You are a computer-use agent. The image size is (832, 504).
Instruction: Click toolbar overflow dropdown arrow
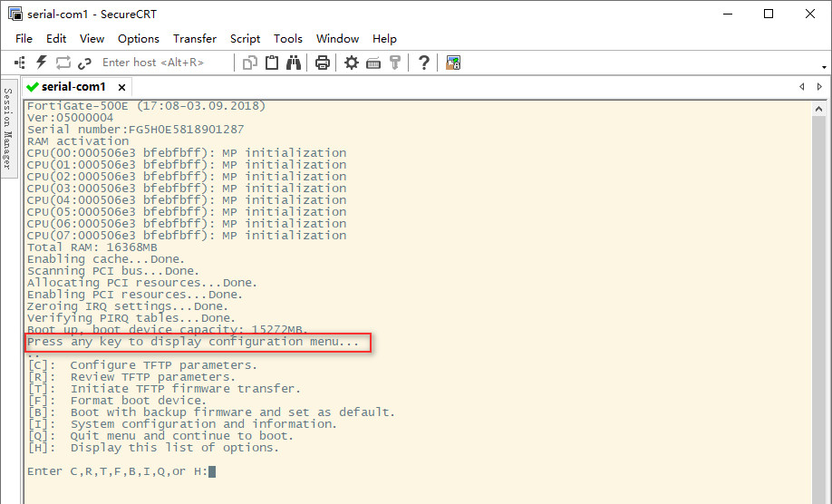tap(824, 67)
